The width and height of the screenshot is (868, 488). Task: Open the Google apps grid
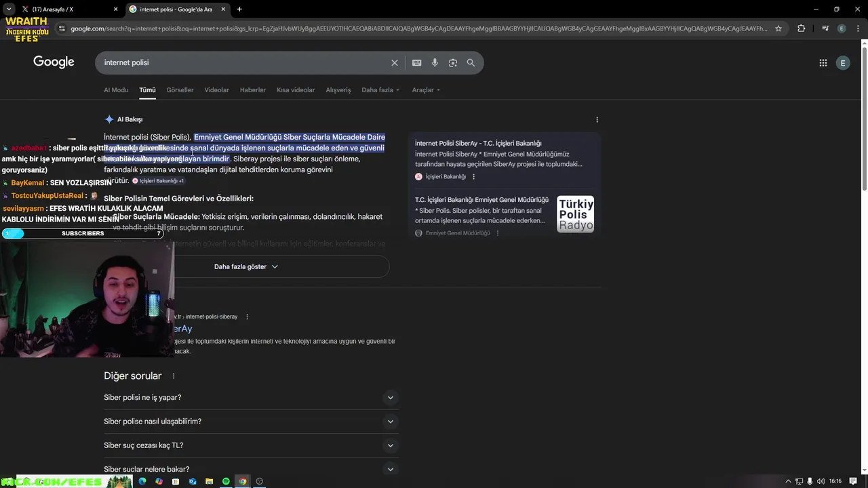pos(823,62)
